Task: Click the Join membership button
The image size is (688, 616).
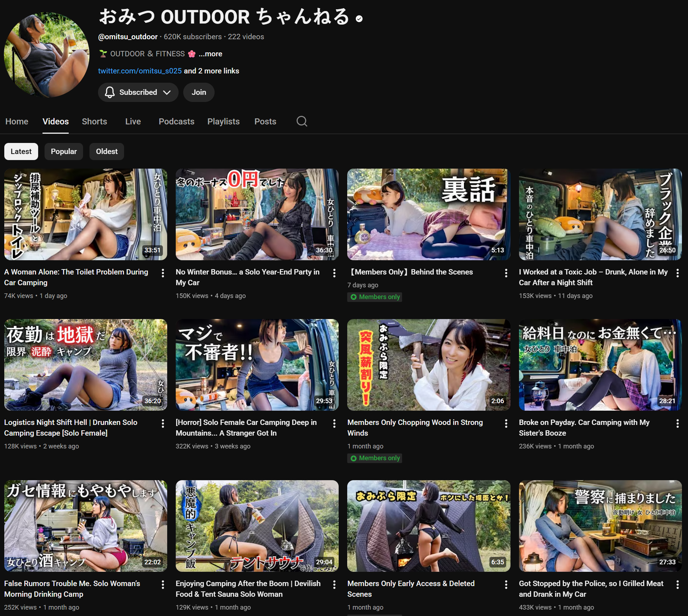Action: point(199,92)
